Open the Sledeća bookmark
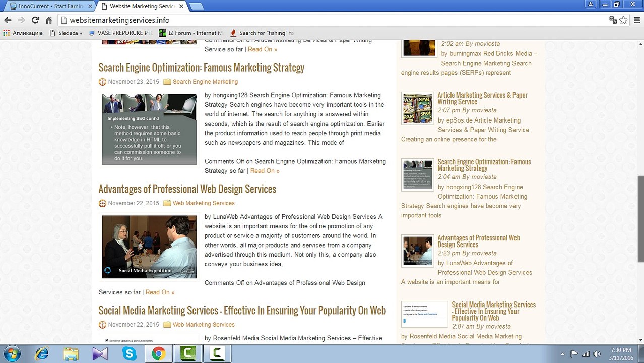This screenshot has height=363, width=644. (x=66, y=33)
